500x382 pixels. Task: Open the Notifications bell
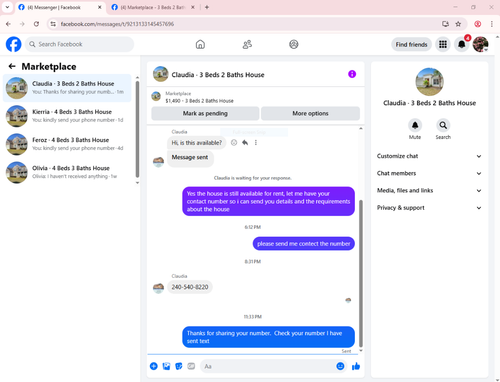pos(462,44)
